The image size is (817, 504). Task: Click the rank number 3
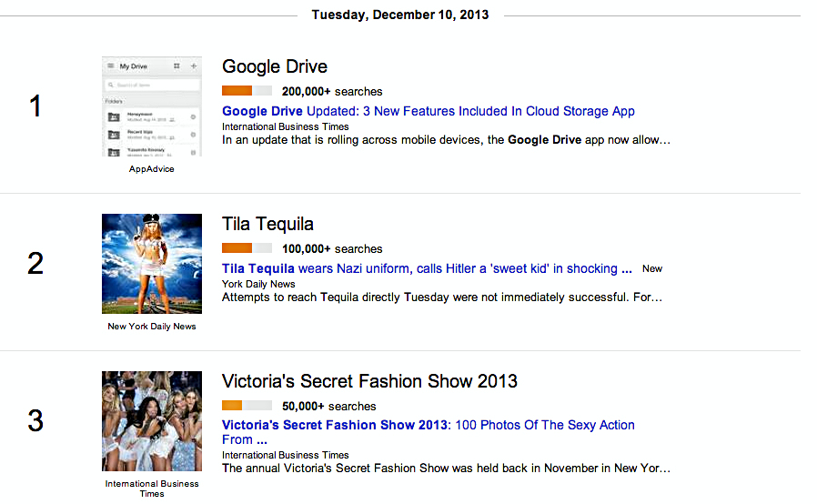(35, 420)
